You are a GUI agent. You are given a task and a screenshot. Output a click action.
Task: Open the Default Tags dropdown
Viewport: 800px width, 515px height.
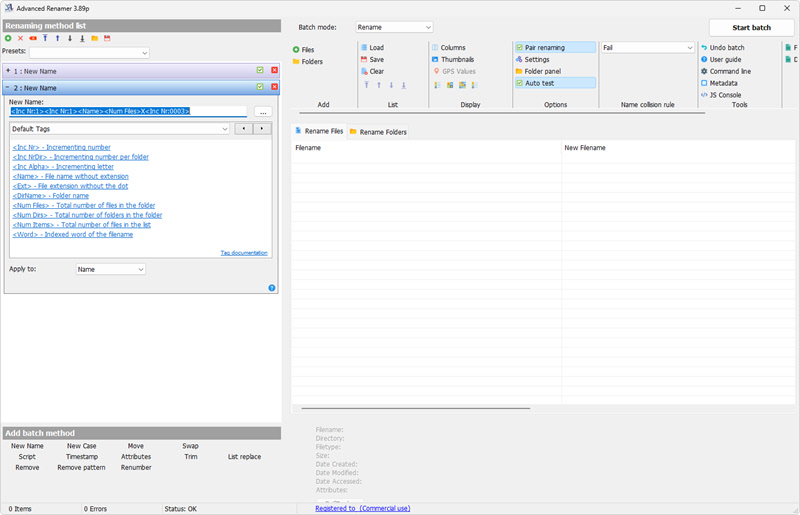[x=120, y=129]
